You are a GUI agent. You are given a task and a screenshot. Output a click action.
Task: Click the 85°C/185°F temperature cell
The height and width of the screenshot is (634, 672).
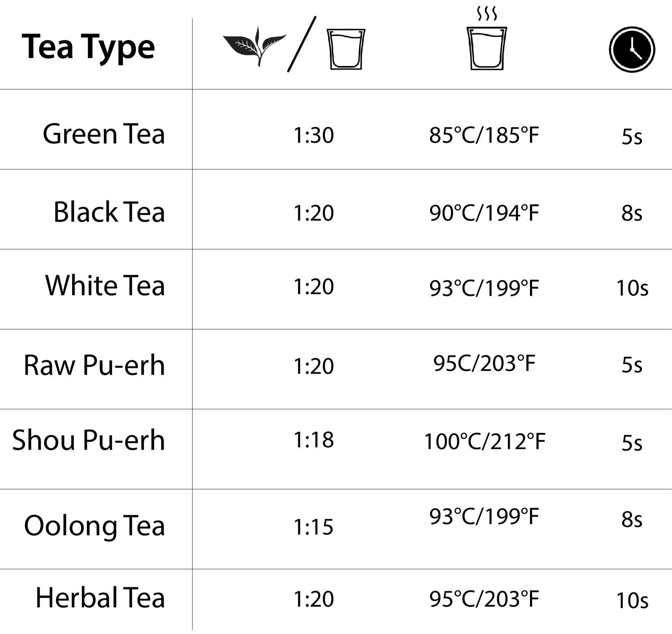click(484, 136)
